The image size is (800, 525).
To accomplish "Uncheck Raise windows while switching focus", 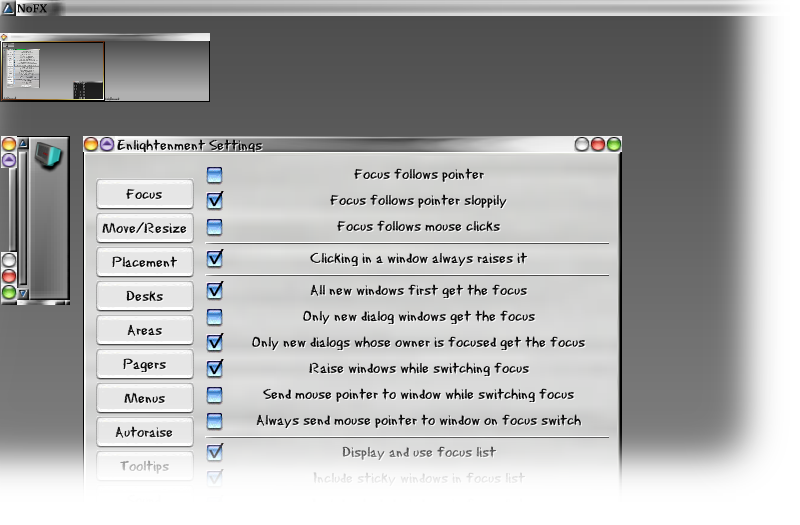I will (215, 368).
